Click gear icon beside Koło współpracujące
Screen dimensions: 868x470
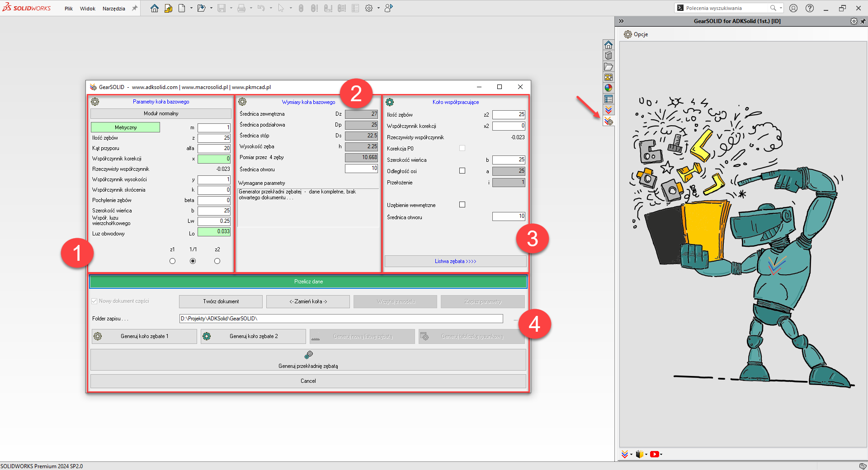click(x=390, y=102)
